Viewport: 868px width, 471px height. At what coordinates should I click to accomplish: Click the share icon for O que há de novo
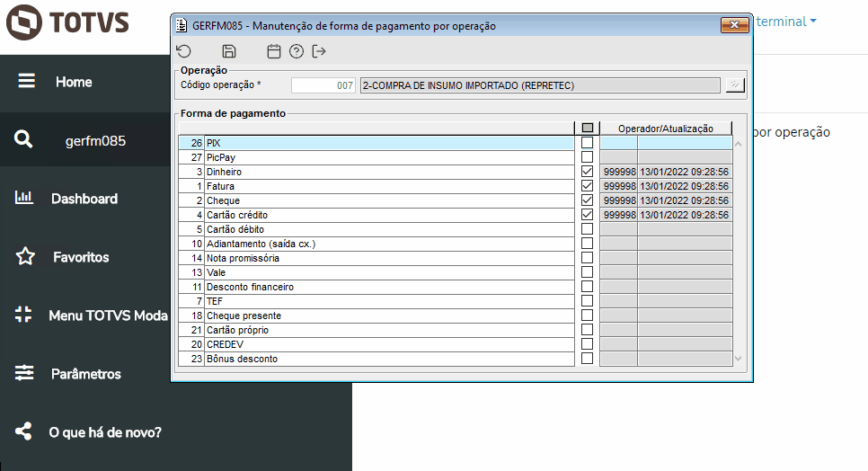click(x=23, y=431)
